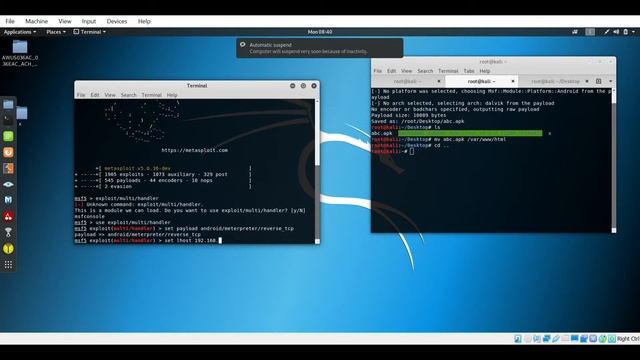This screenshot has width=640, height=360.
Task: Close the first root@kali tab
Action: (x=439, y=81)
